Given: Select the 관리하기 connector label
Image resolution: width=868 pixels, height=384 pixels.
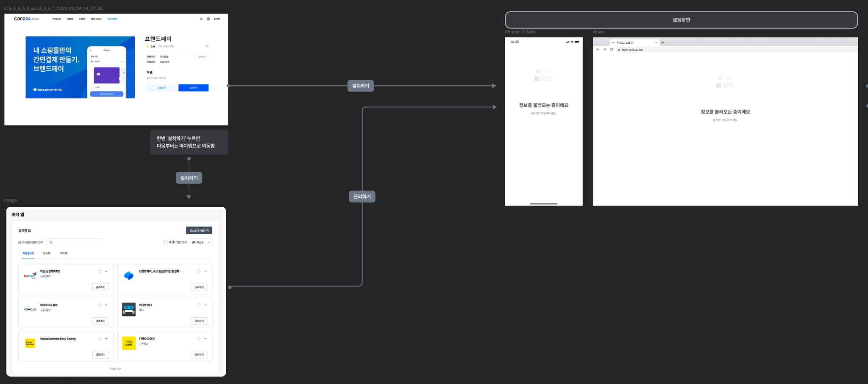Looking at the screenshot, I should [x=362, y=196].
